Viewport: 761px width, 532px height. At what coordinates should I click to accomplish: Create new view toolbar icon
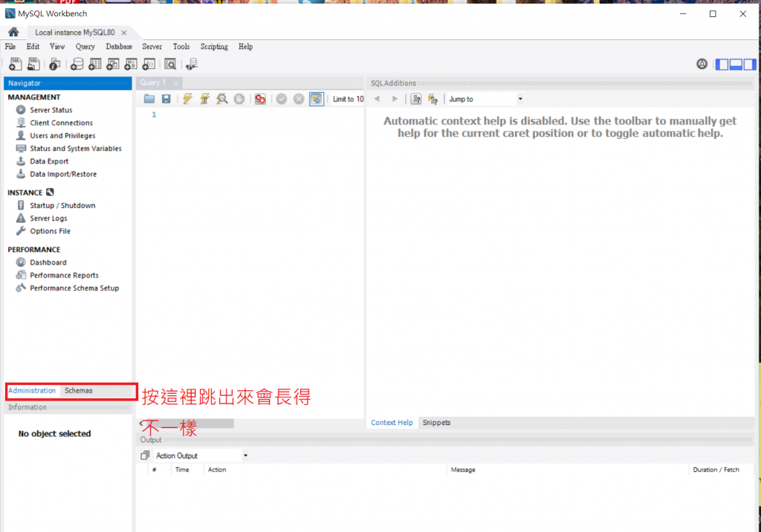[x=113, y=64]
